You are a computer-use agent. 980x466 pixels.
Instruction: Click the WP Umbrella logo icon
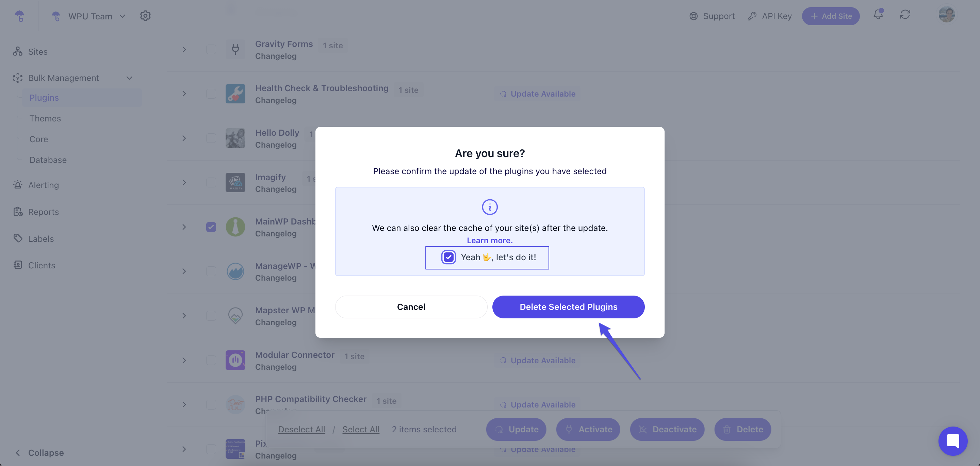(19, 16)
